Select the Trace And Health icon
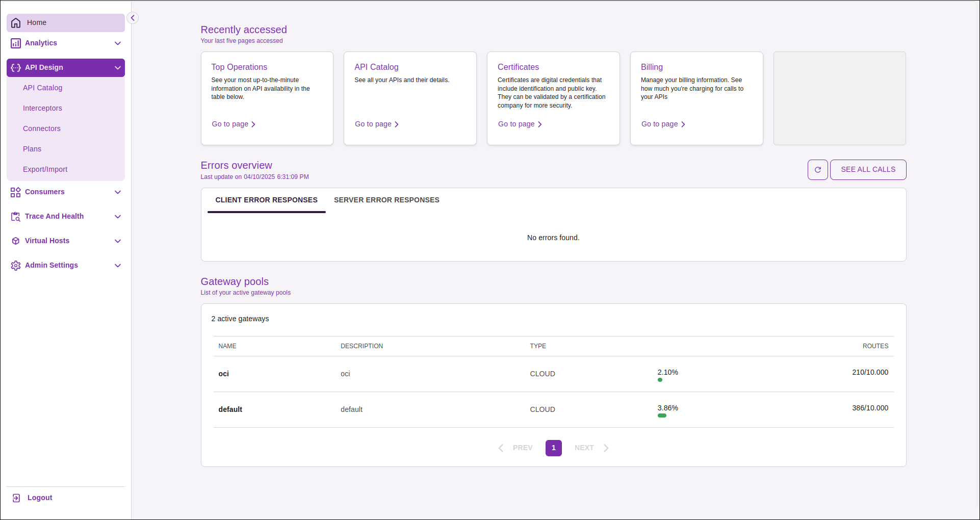The image size is (980, 520). 15,216
